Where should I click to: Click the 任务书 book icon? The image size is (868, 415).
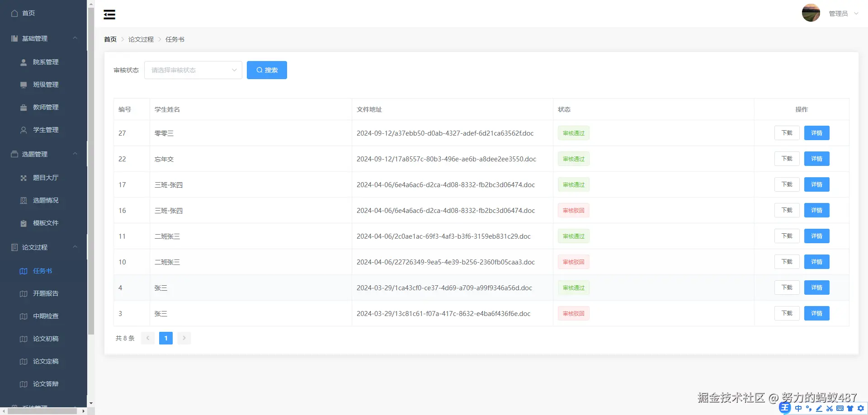coord(24,271)
